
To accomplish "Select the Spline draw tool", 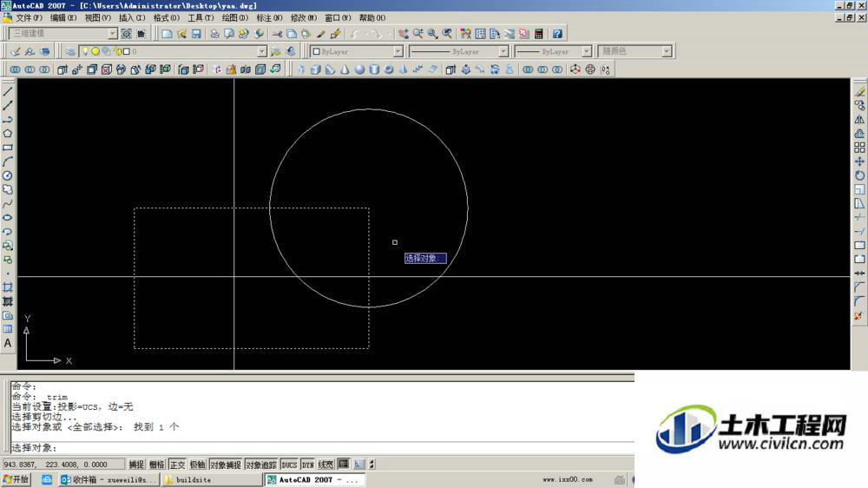I will click(7, 204).
